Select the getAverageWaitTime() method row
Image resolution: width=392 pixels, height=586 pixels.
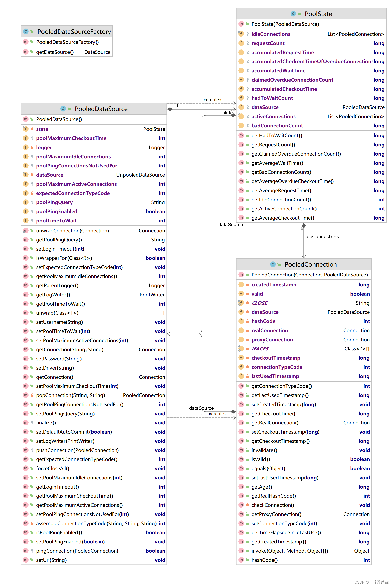click(277, 163)
